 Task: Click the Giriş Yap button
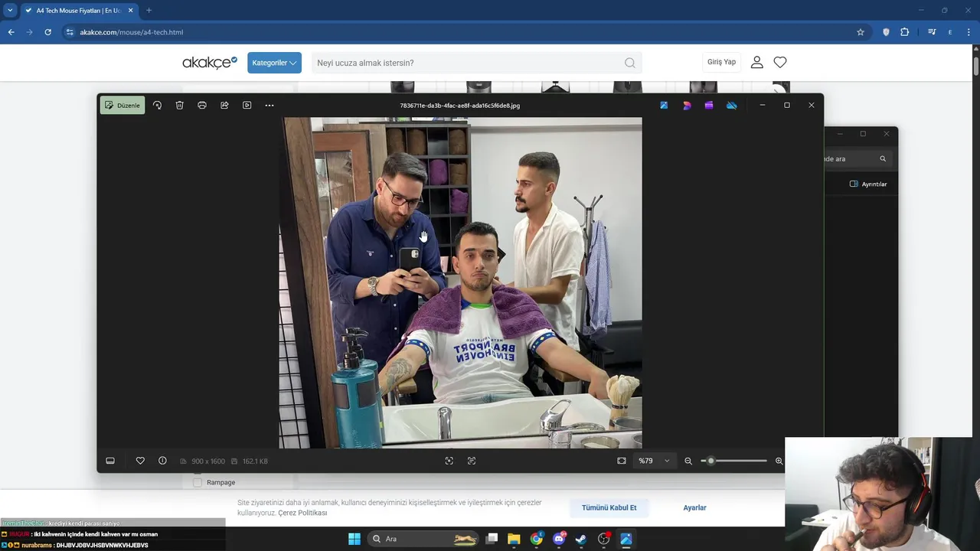pyautogui.click(x=721, y=62)
